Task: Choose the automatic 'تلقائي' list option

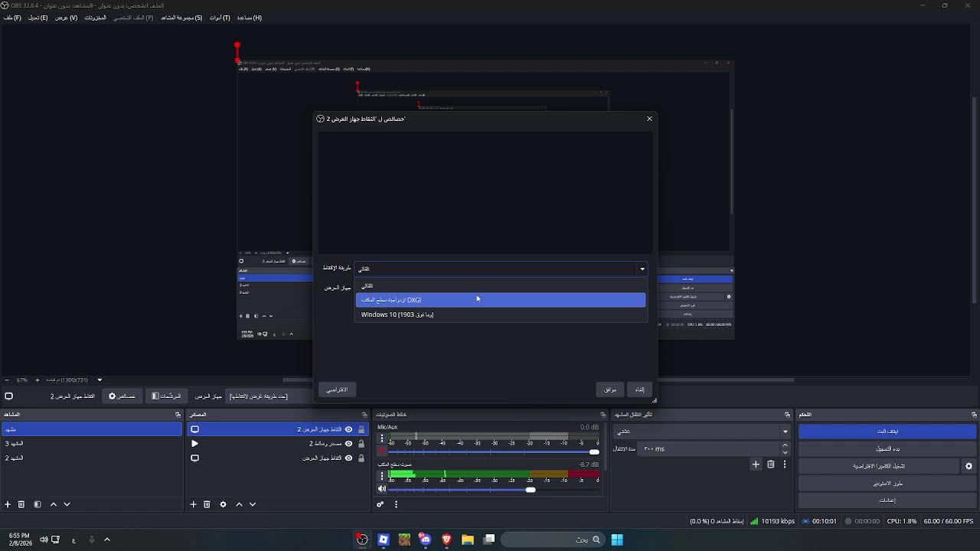Action: pos(501,285)
